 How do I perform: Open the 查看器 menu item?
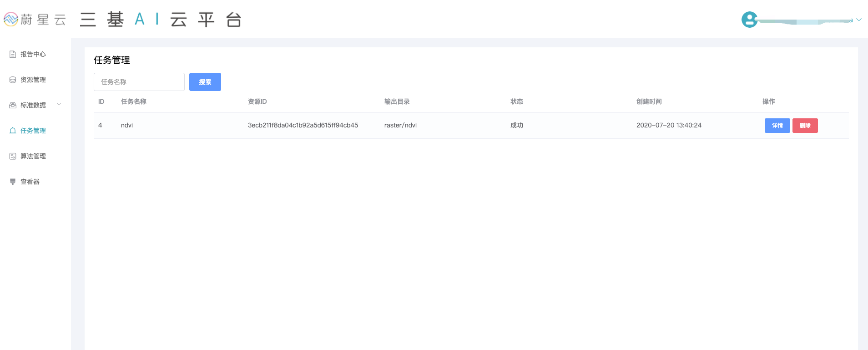coord(30,182)
